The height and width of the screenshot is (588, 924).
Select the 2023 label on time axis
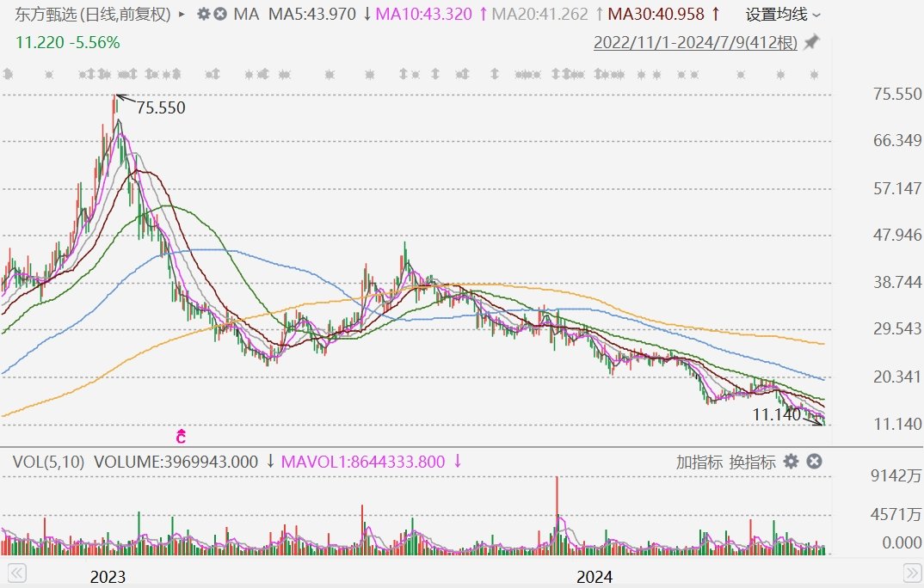(108, 577)
